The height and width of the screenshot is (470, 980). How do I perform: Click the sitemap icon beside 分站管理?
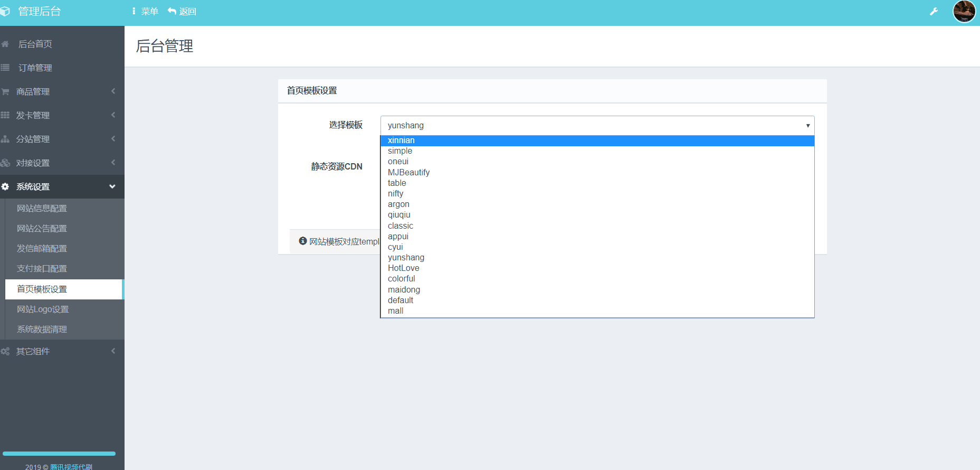[5, 139]
